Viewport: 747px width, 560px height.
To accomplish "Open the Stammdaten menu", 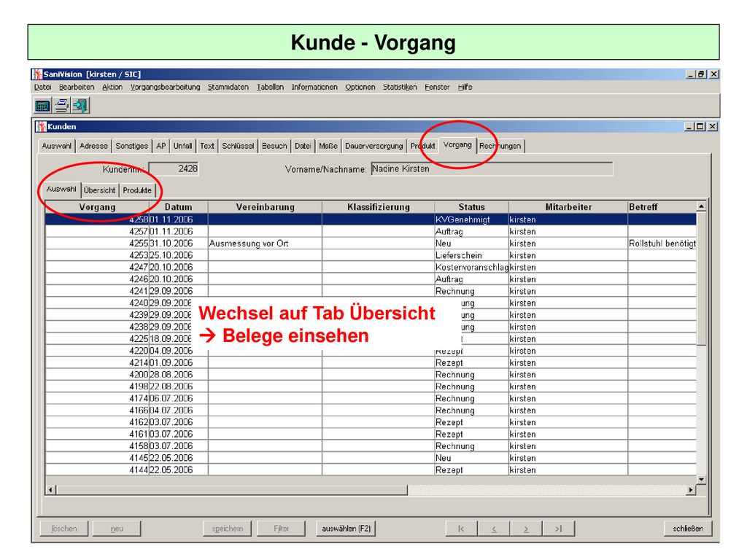I will pyautogui.click(x=228, y=87).
